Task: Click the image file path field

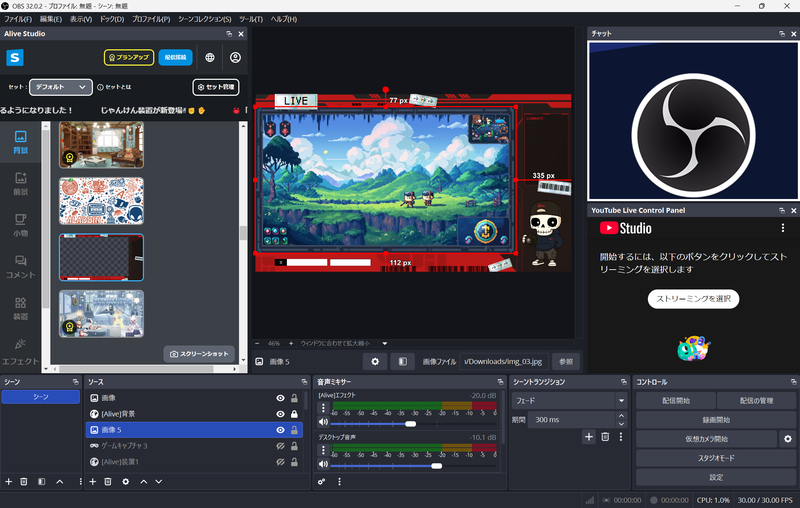Action: (x=504, y=362)
